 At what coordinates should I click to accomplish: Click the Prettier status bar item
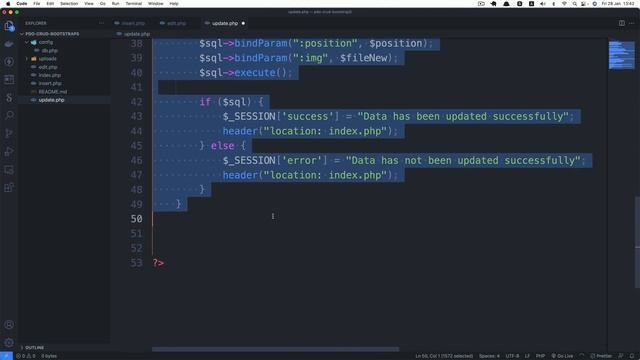(x=601, y=356)
